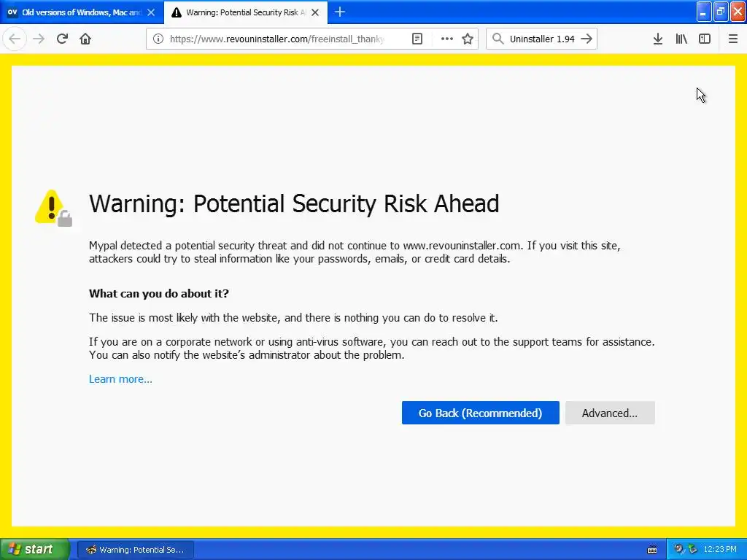747x560 pixels.
Task: Select the Warning: Potential Se... taskbar button
Action: (x=135, y=550)
